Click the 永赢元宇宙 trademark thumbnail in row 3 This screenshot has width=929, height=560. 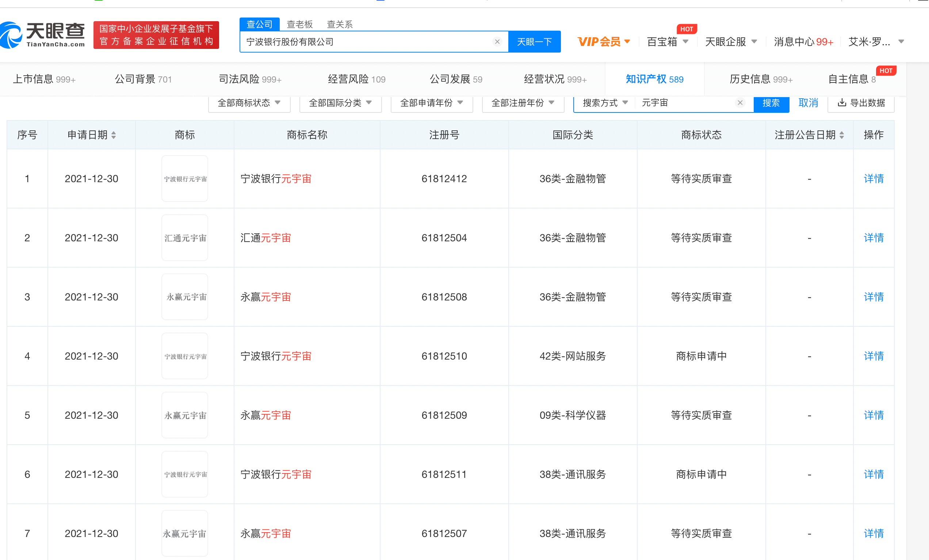184,296
